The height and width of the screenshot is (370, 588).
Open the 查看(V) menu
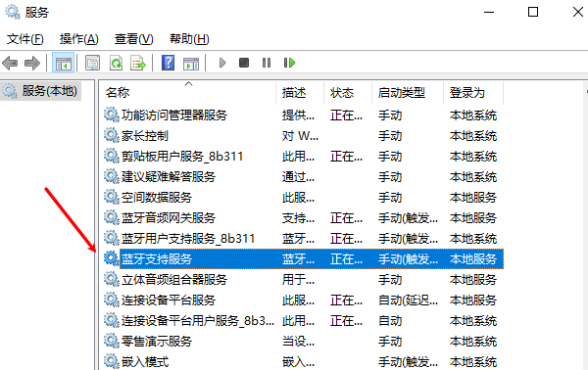click(134, 39)
